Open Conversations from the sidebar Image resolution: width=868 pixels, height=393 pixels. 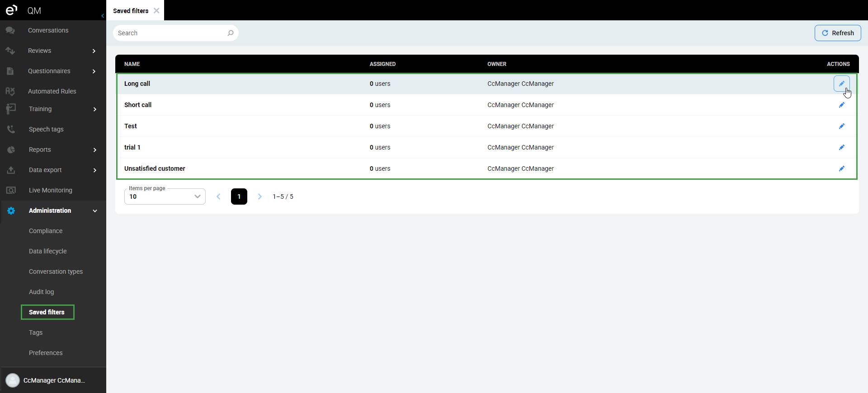click(48, 30)
